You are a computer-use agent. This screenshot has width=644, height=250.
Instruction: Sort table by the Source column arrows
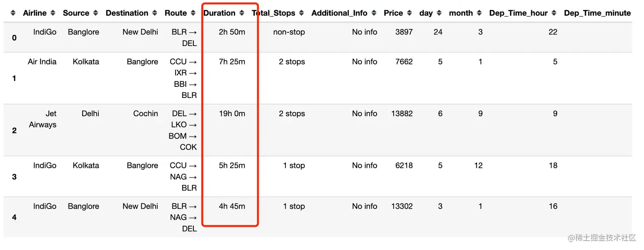coord(95,13)
